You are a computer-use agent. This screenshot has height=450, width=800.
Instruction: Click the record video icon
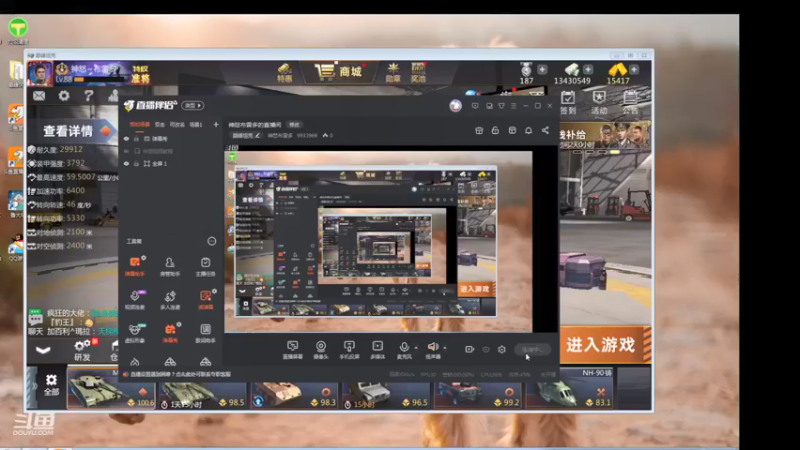click(x=469, y=349)
